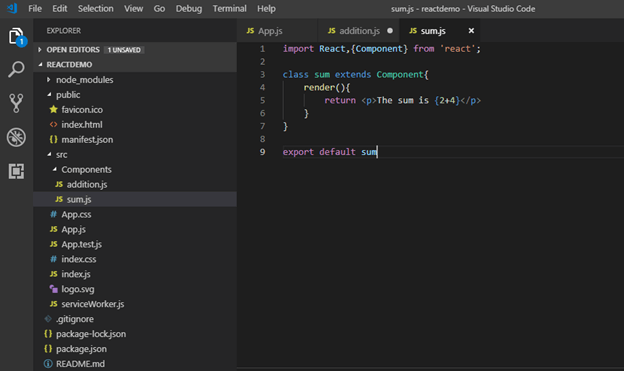Switch to the App.js editor tab
Screen dimensions: 624x371
pyautogui.click(x=277, y=31)
